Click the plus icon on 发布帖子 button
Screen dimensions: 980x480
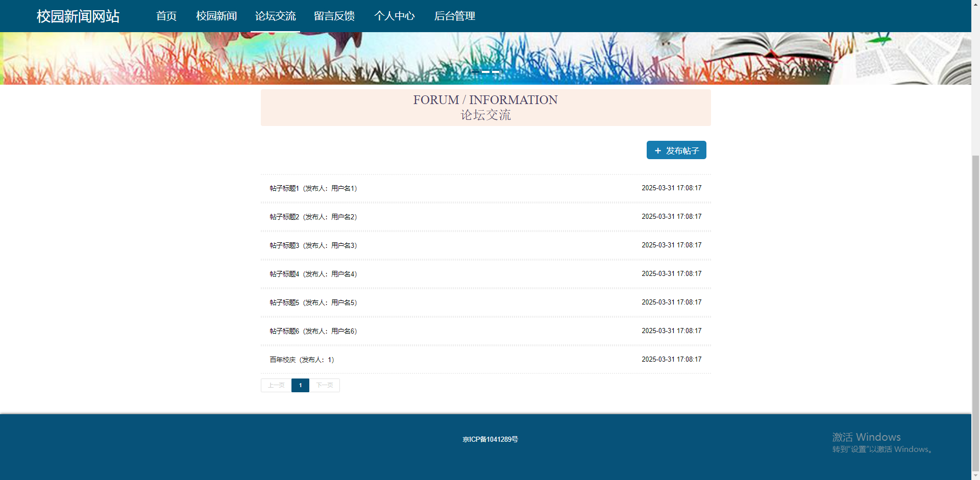(657, 150)
